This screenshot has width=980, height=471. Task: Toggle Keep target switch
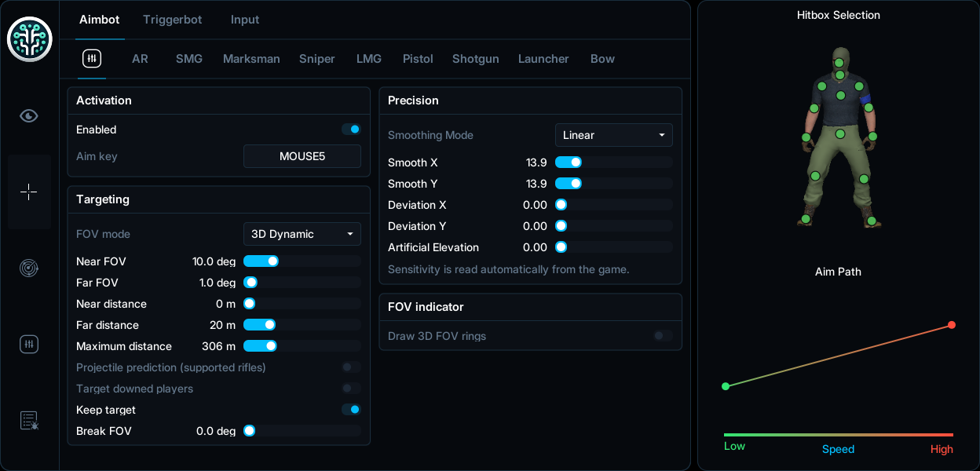point(351,410)
